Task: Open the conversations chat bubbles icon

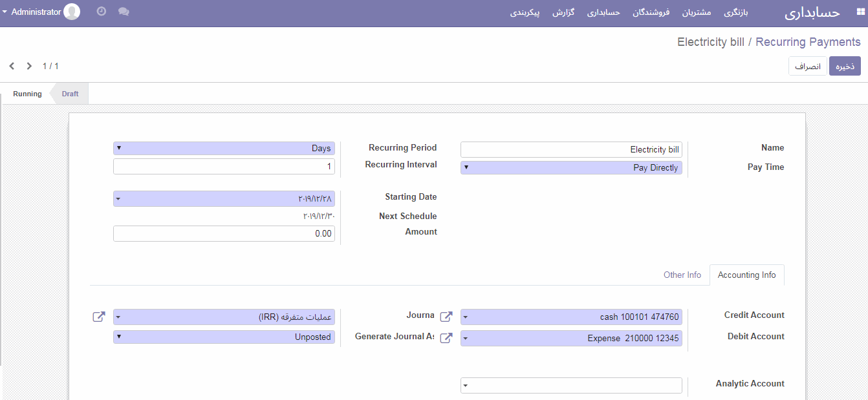Action: pos(124,12)
